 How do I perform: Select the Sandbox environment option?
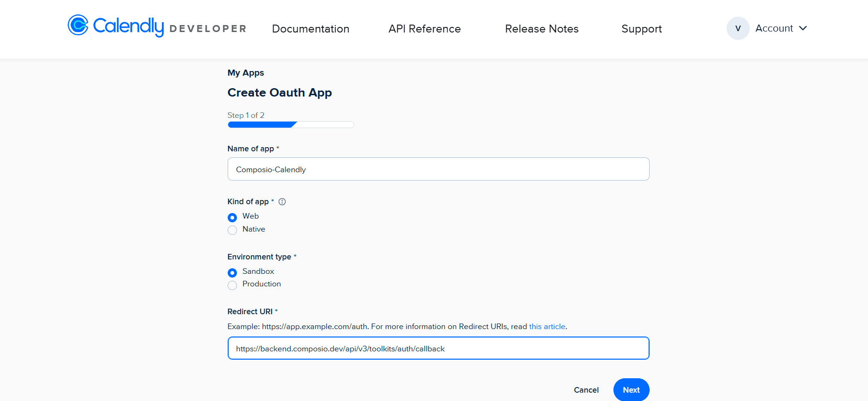click(x=232, y=272)
